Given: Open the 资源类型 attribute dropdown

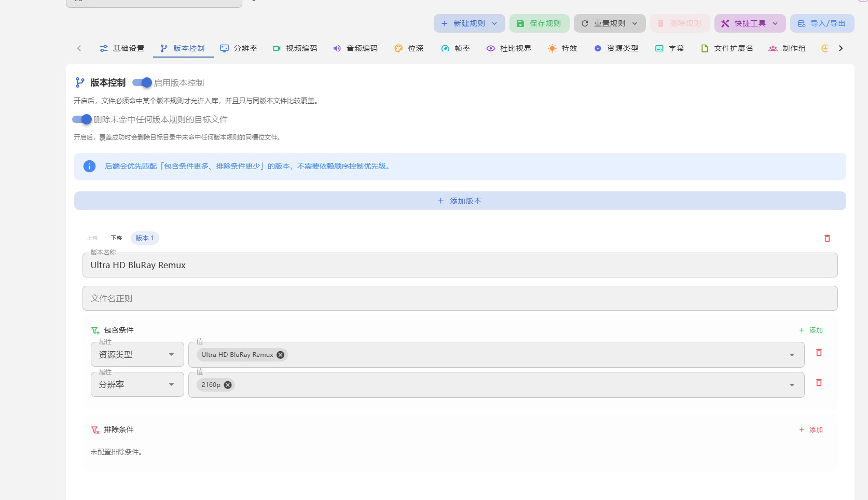Looking at the screenshot, I should coord(137,355).
